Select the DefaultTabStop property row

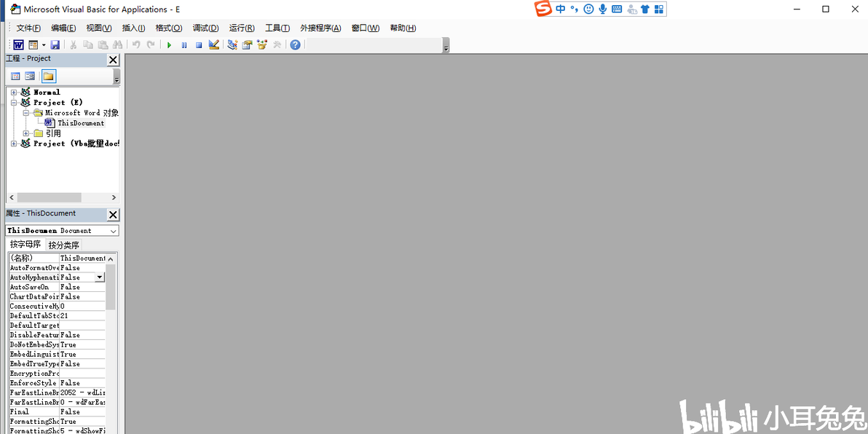(57, 315)
